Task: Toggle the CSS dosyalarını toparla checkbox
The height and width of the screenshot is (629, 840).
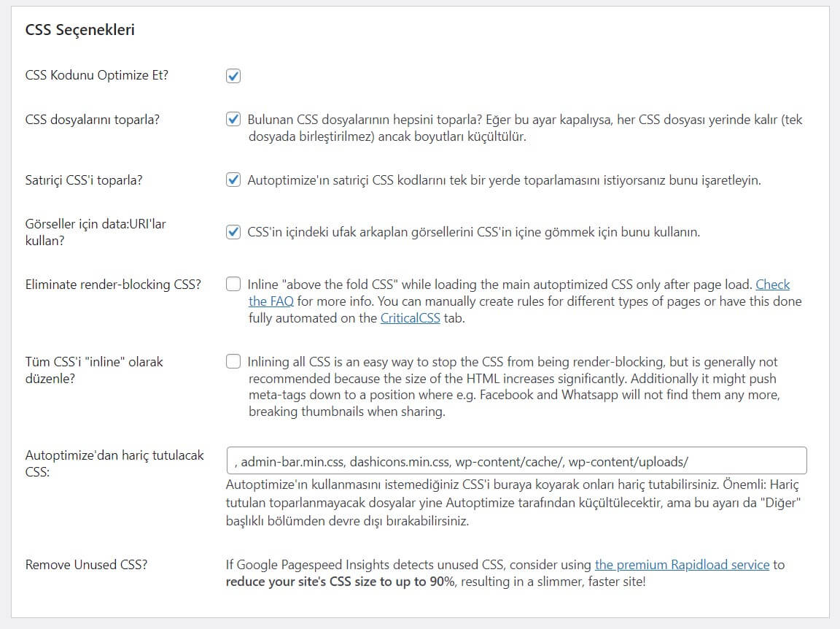Action: point(233,119)
